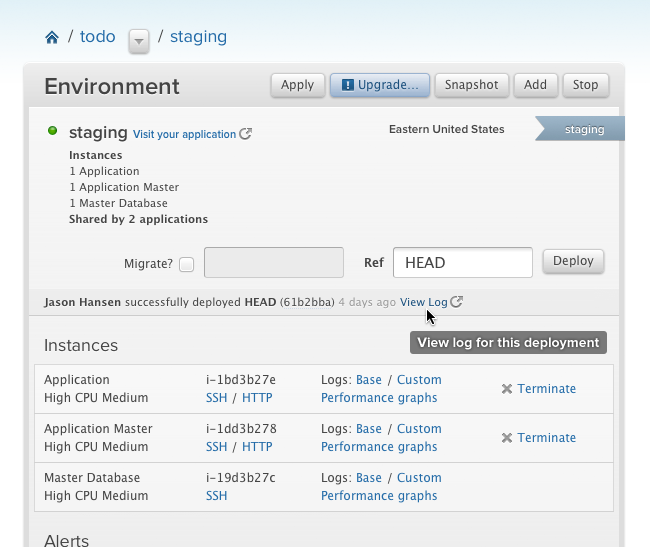Open Custom logs for Application Master
The width and height of the screenshot is (650, 547).
pos(419,429)
